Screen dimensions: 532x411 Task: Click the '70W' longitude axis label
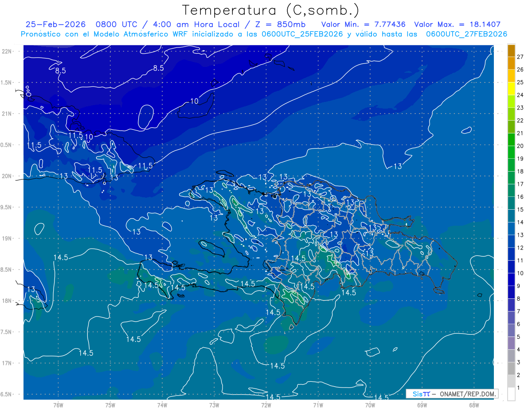370,405
